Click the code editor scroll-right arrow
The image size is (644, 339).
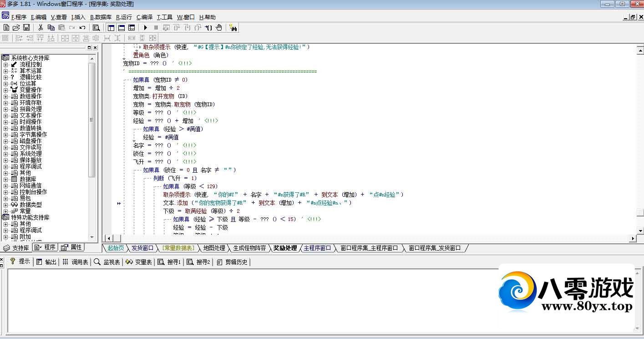pyautogui.click(x=633, y=238)
